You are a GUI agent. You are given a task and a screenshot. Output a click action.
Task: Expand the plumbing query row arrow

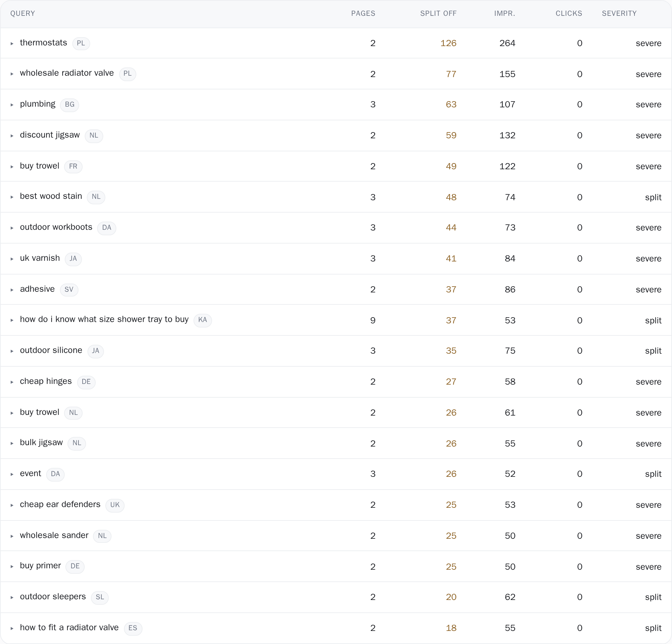pyautogui.click(x=12, y=105)
